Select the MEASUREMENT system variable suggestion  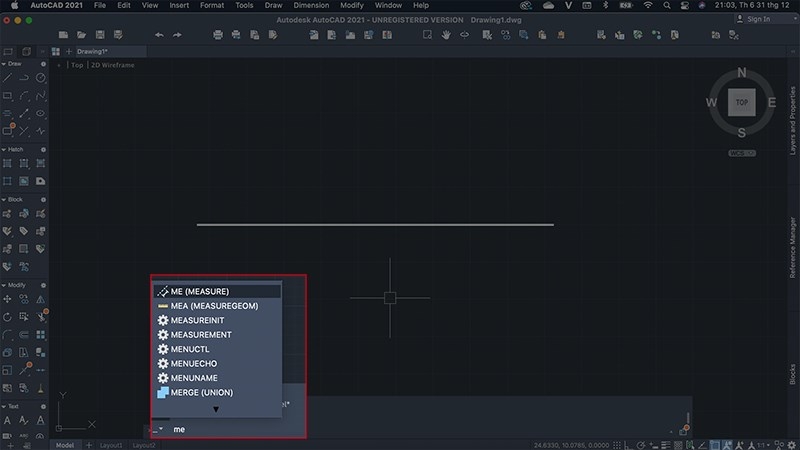tap(217, 335)
